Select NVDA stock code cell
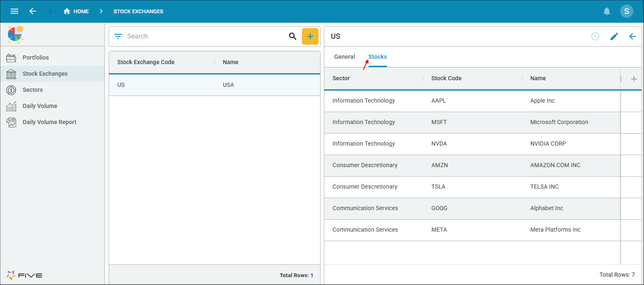The image size is (644, 285). 439,144
